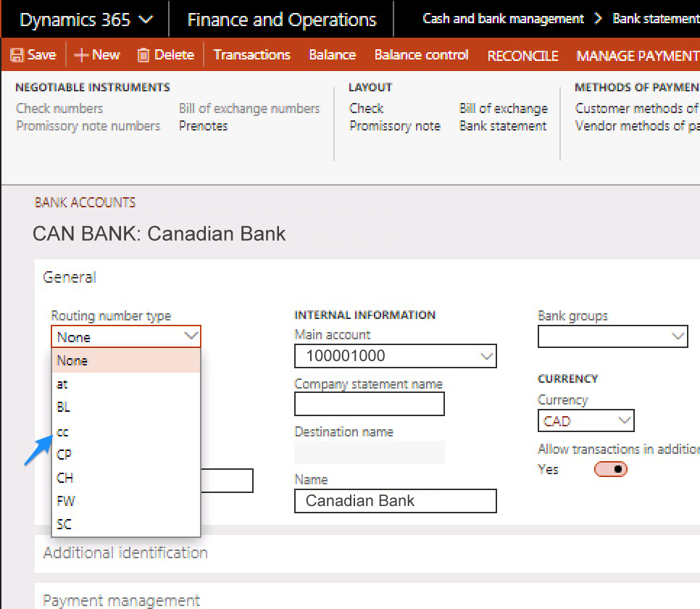Open Transactions from the action bar

[251, 55]
